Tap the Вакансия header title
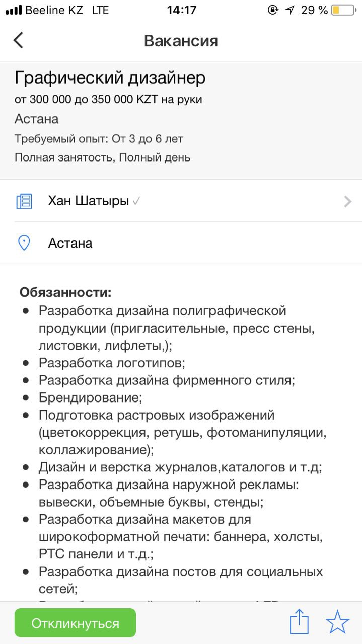 point(181,41)
